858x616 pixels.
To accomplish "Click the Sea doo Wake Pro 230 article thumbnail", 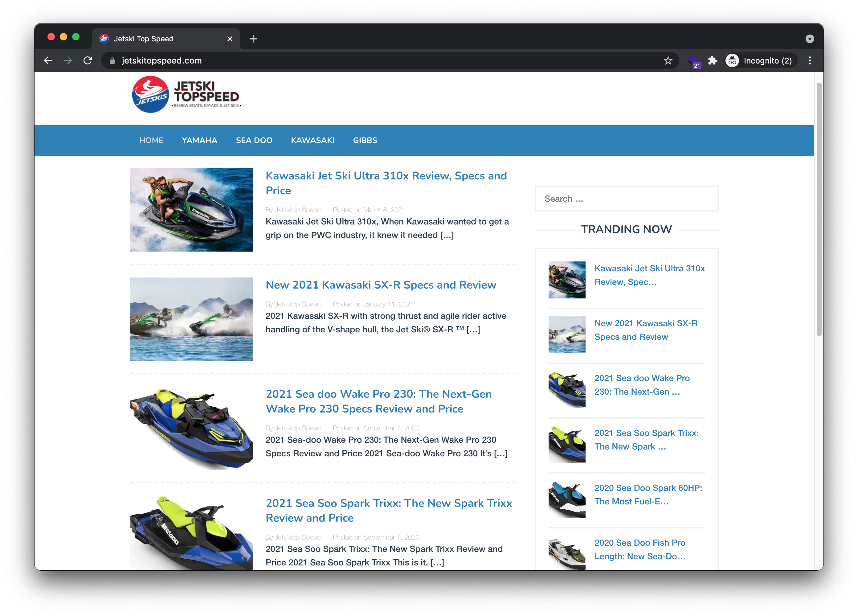I will 191,429.
